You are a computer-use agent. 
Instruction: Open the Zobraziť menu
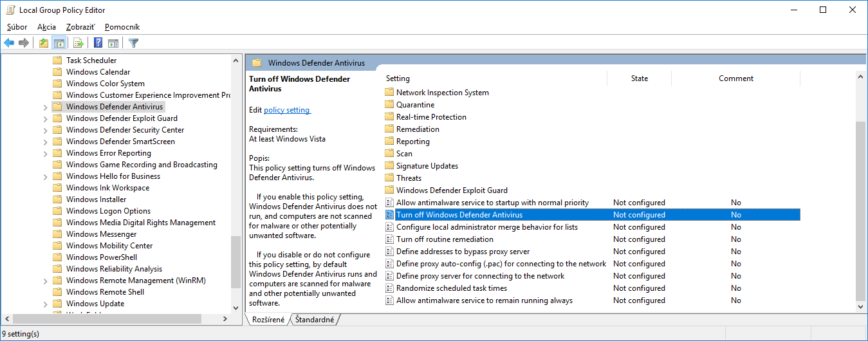pos(80,27)
